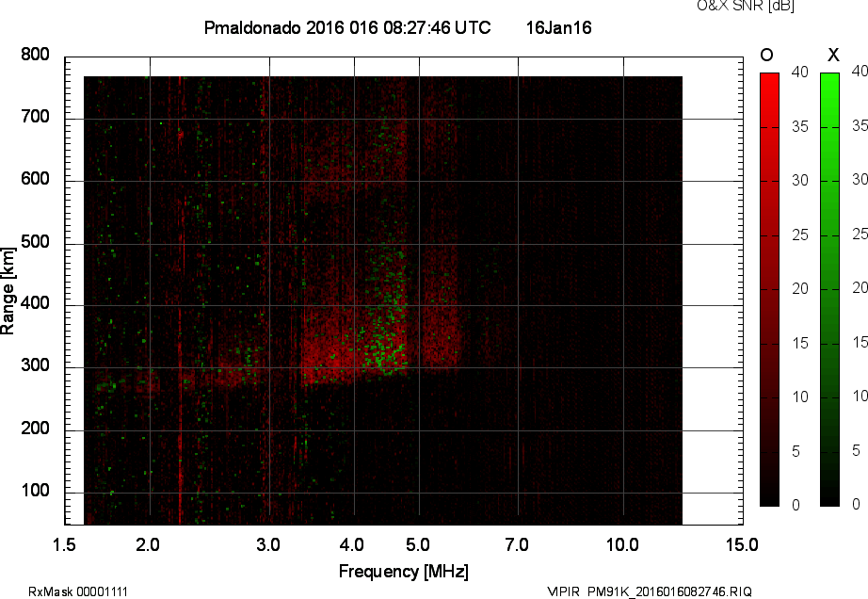The height and width of the screenshot is (599, 868).
Task: Click the 'Frequency [MHz]' x-axis label
Action: 404,572
